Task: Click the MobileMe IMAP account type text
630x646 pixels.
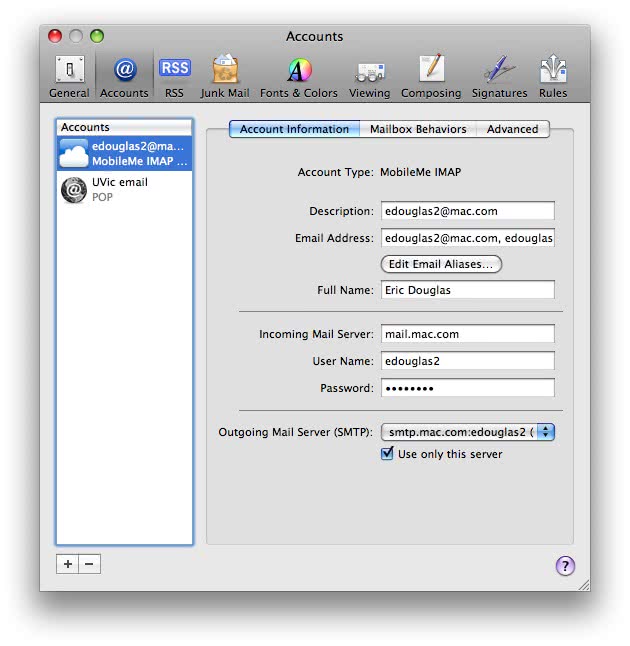Action: (x=420, y=172)
